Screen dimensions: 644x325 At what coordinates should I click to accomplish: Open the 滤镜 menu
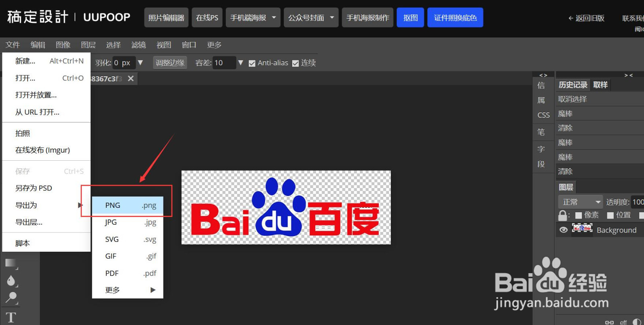tap(138, 45)
